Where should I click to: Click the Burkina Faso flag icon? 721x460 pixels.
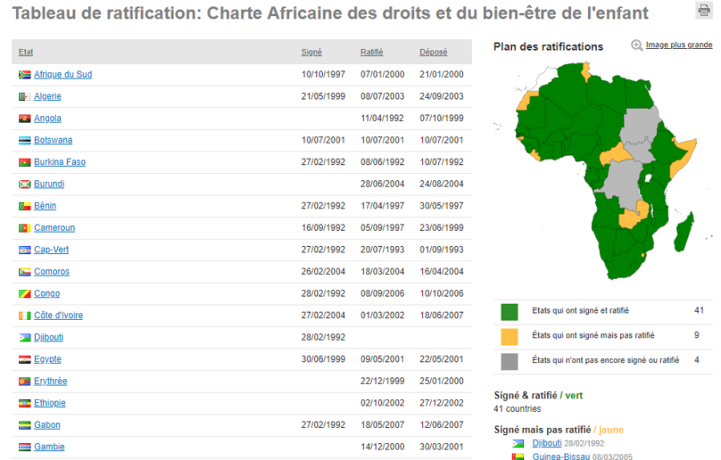(25, 162)
